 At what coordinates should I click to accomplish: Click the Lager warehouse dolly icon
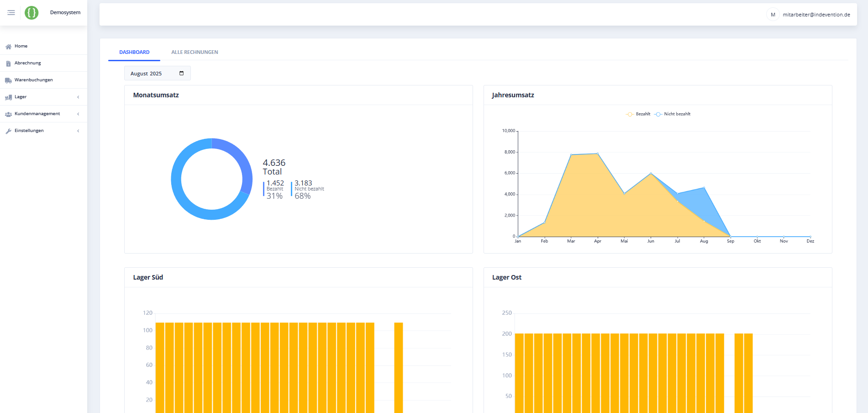coord(8,97)
